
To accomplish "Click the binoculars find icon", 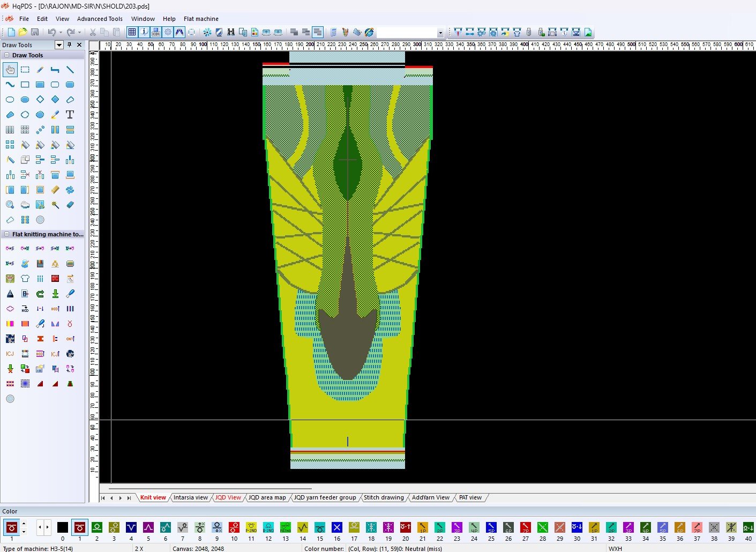I will (231, 33).
